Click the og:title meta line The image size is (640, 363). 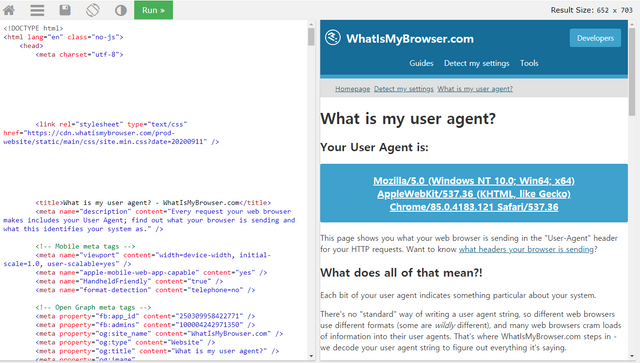click(157, 351)
